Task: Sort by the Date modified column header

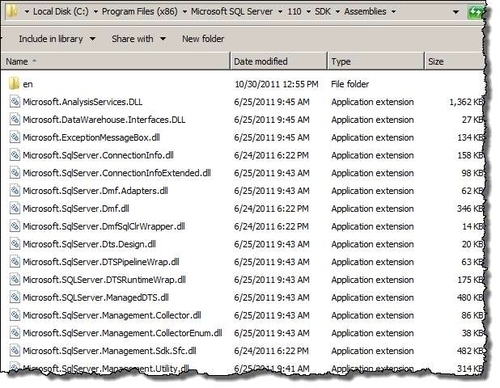Action: (279, 61)
